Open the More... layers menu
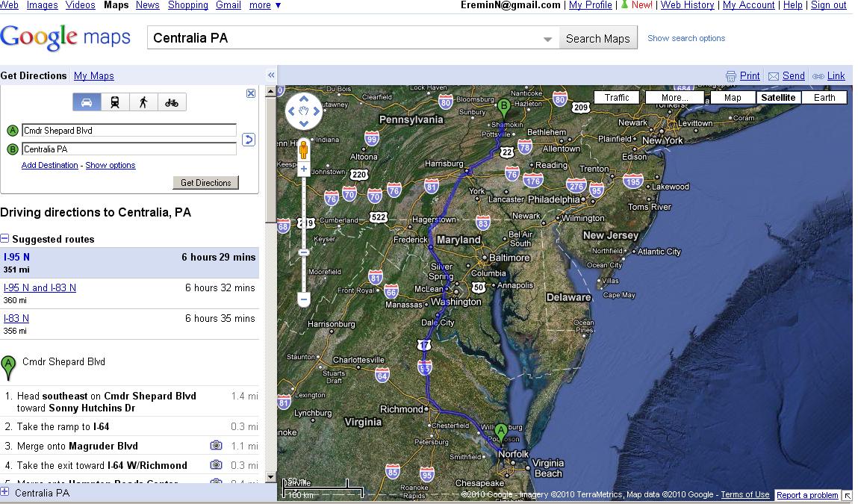The height and width of the screenshot is (504, 858). coord(675,97)
